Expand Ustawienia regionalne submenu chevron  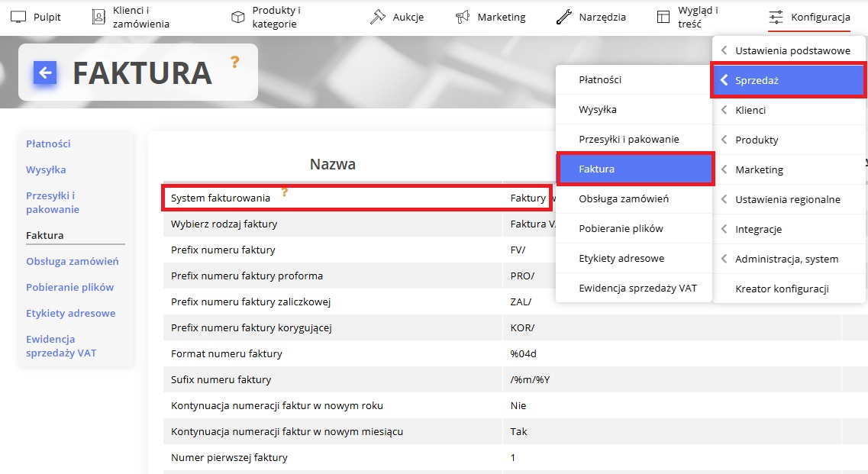click(x=724, y=199)
